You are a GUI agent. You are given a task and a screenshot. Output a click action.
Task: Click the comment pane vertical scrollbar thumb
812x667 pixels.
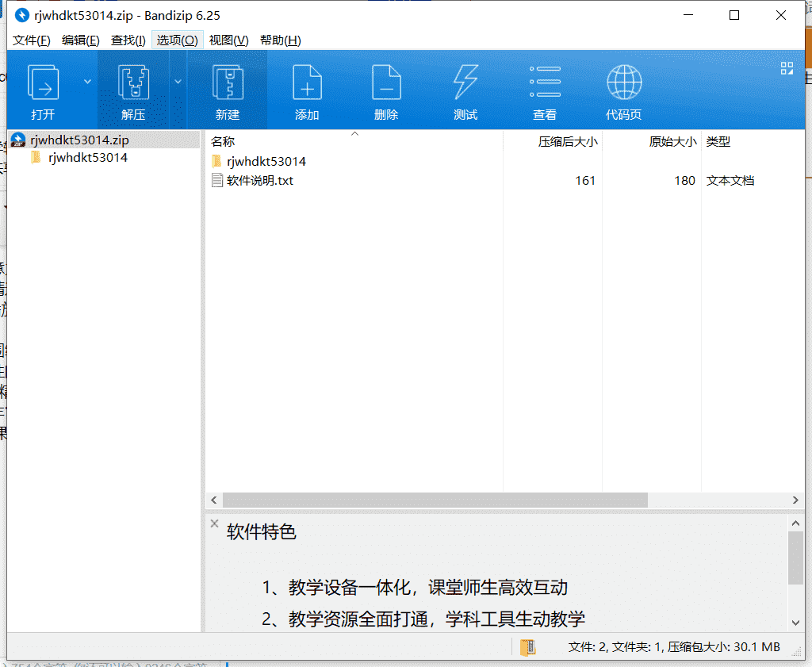[x=795, y=558]
